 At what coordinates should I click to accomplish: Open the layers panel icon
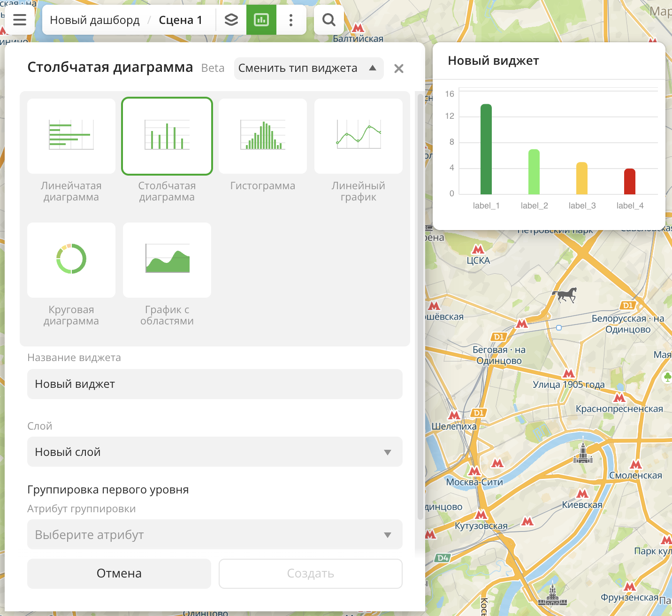pyautogui.click(x=231, y=20)
